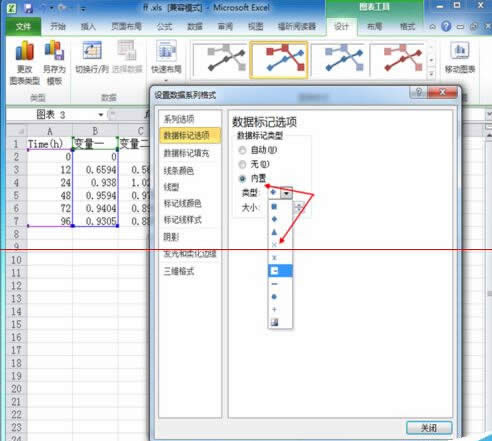Select the square marker shape in list
The height and width of the screenshot is (441, 492).
[x=274, y=207]
